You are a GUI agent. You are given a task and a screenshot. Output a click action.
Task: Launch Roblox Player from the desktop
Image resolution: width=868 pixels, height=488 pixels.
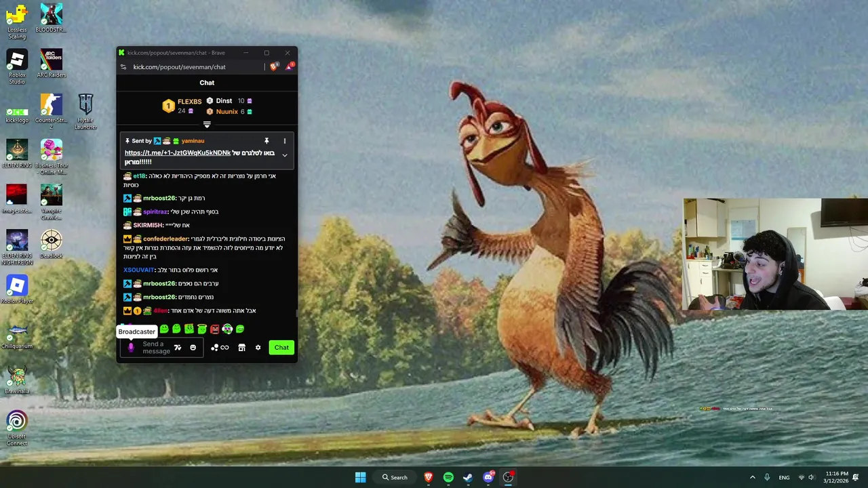tap(17, 290)
